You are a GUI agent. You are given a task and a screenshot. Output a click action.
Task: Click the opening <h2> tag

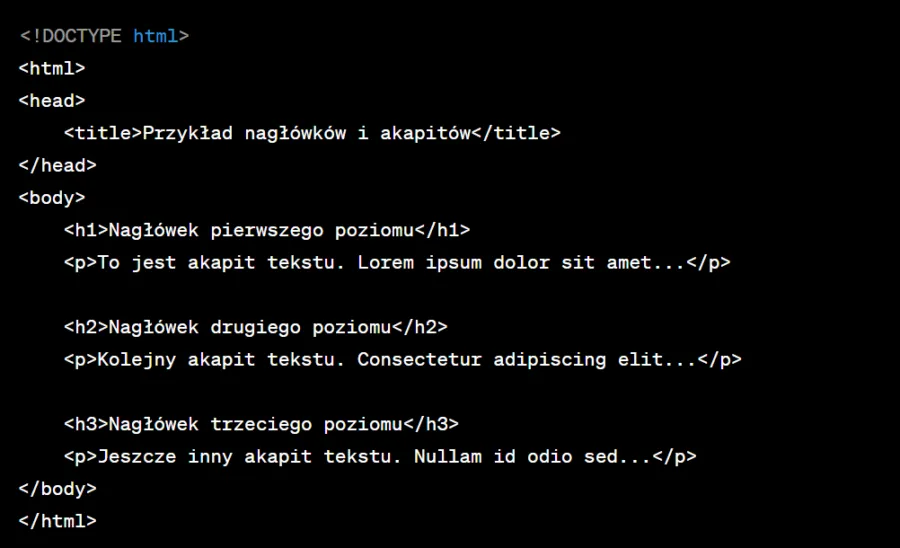pyautogui.click(x=86, y=327)
